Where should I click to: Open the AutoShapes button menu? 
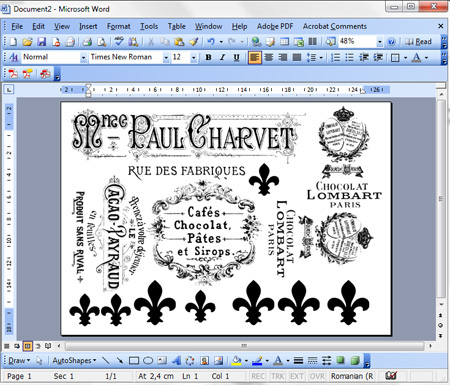point(74,360)
